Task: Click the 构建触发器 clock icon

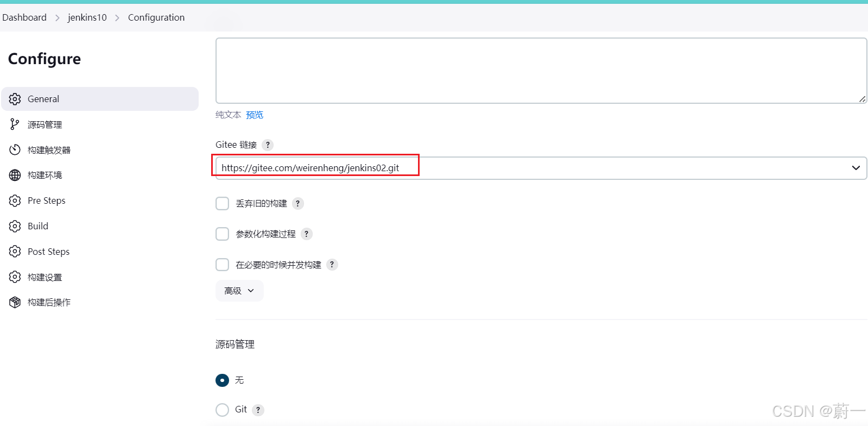Action: (15, 149)
